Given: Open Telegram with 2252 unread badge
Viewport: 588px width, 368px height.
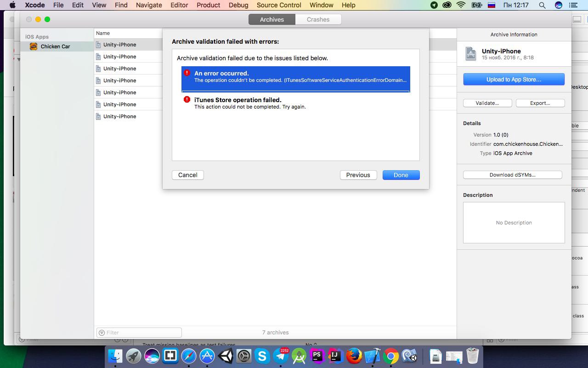Looking at the screenshot, I should pos(281,356).
